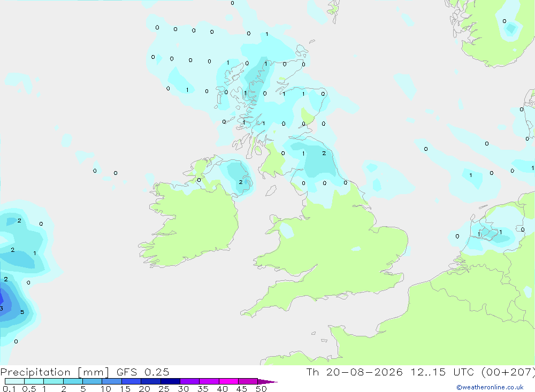Click the above-50 arrow tip of the legend
Image resolution: width=535 pixels, height=392 pixels.
267,381
